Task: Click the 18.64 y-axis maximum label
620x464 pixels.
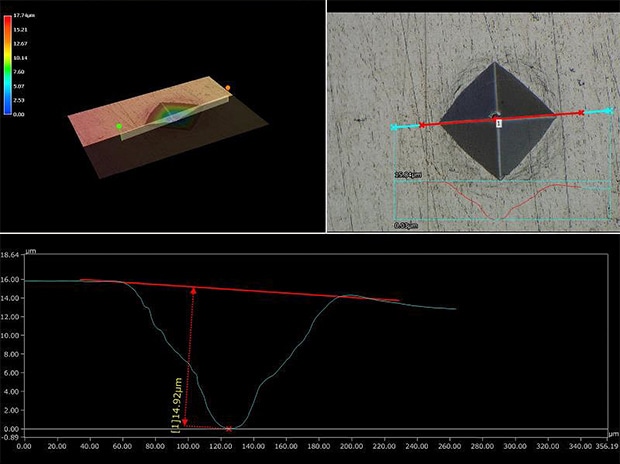Action: pyautogui.click(x=10, y=255)
